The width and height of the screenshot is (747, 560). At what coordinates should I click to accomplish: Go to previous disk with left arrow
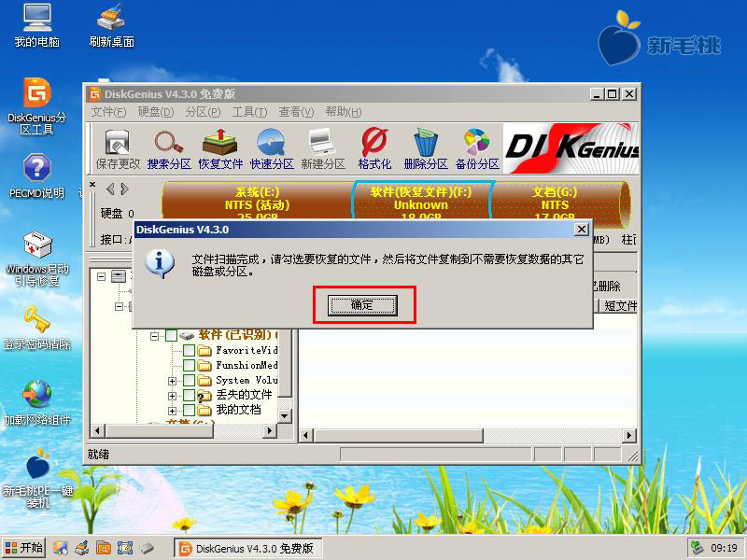(110, 189)
